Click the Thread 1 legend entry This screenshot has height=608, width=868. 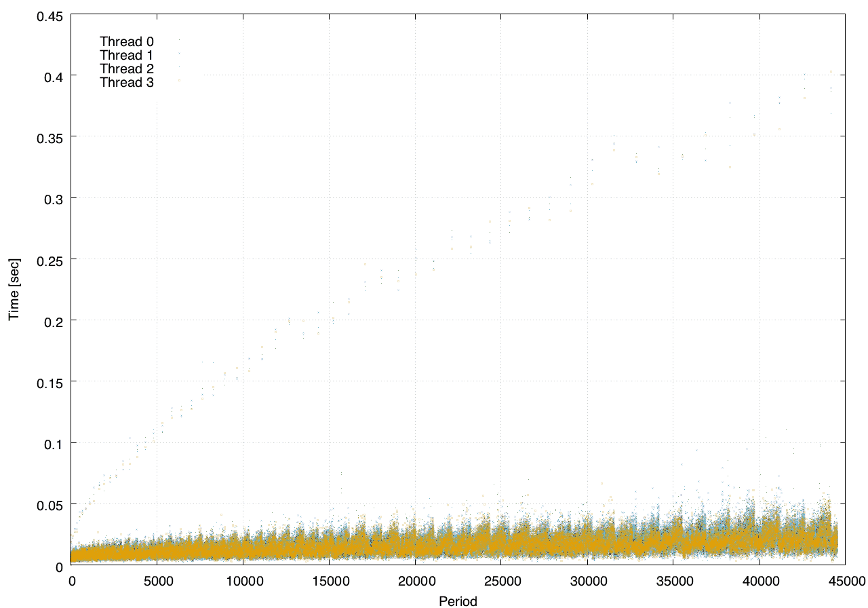coord(127,55)
